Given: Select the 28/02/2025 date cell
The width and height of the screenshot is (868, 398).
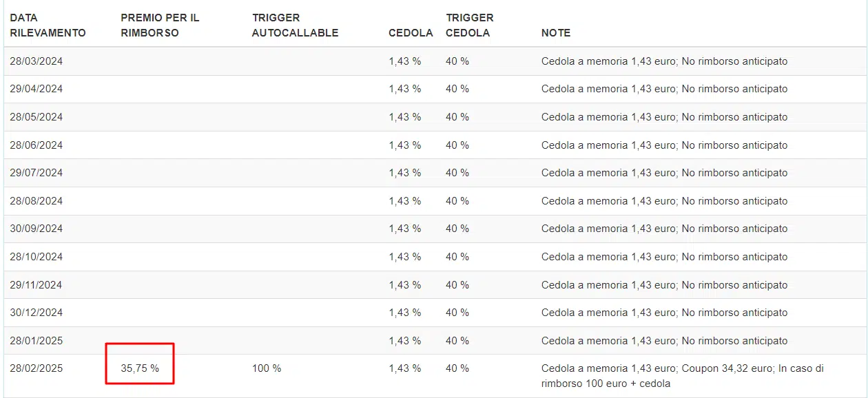Looking at the screenshot, I should pos(36,368).
